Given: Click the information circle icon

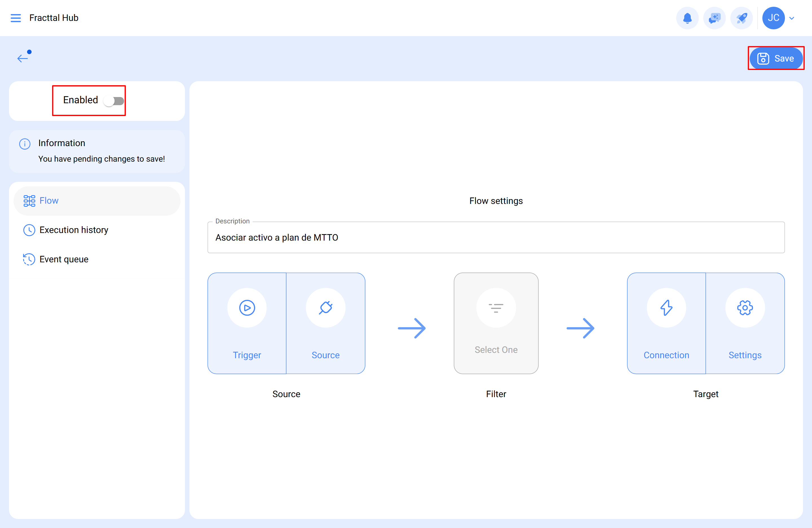Looking at the screenshot, I should pos(25,144).
